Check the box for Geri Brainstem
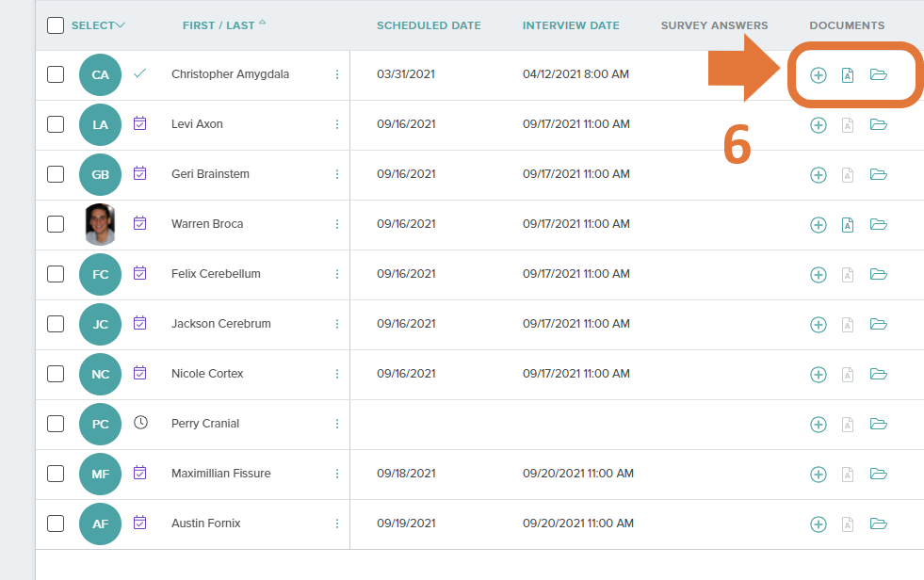Viewport: 924px width, 580px height. pos(56,174)
